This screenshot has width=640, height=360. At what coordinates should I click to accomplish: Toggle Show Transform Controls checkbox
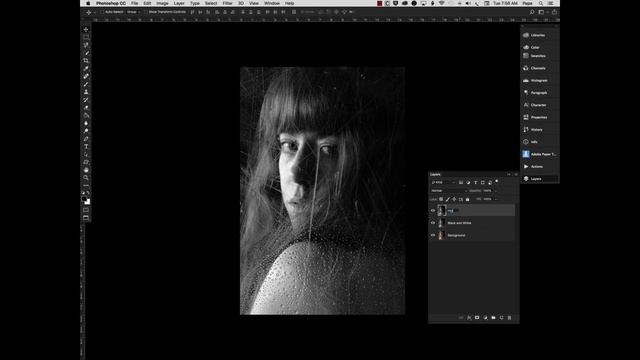pos(146,12)
